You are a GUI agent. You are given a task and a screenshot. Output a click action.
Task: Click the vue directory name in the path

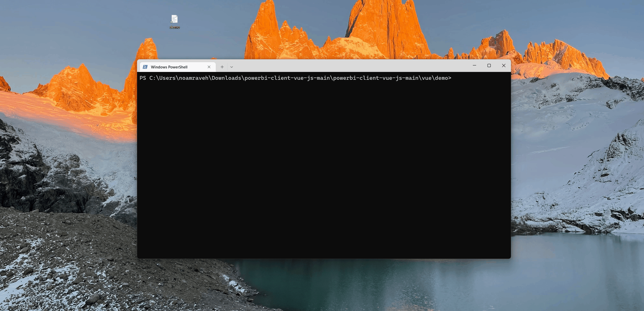(x=427, y=78)
